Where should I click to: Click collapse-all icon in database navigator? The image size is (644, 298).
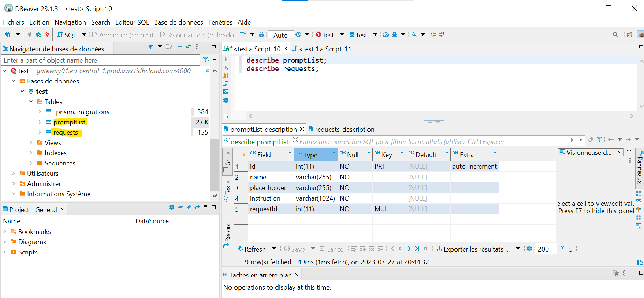point(180,47)
